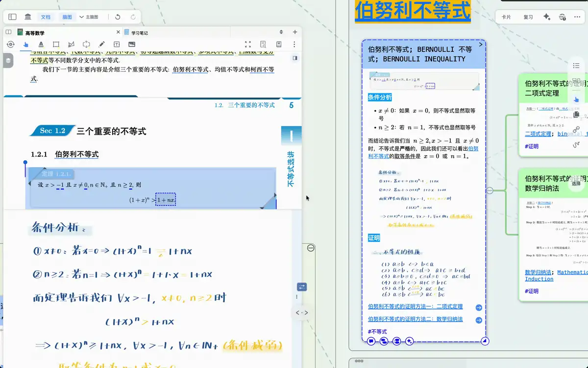
Task: Click the sync target icon in document toolbar
Action: 10,45
